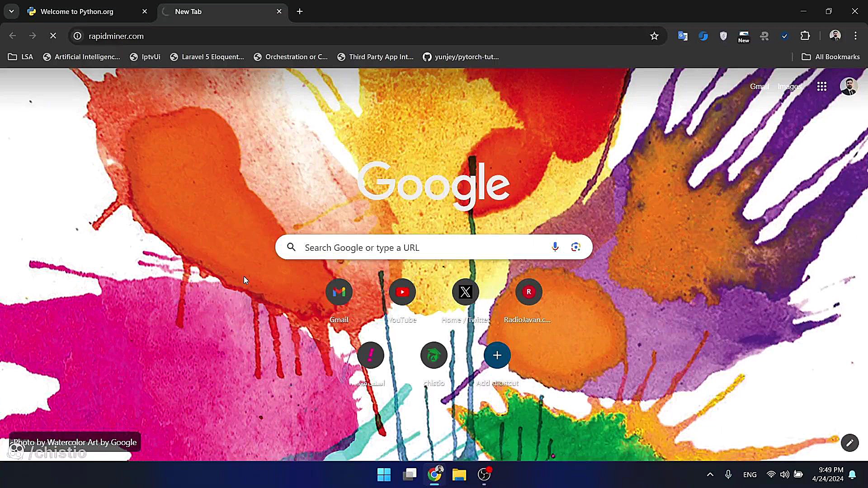Click the Gmail link at top right
The image size is (868, 488).
coord(759,86)
